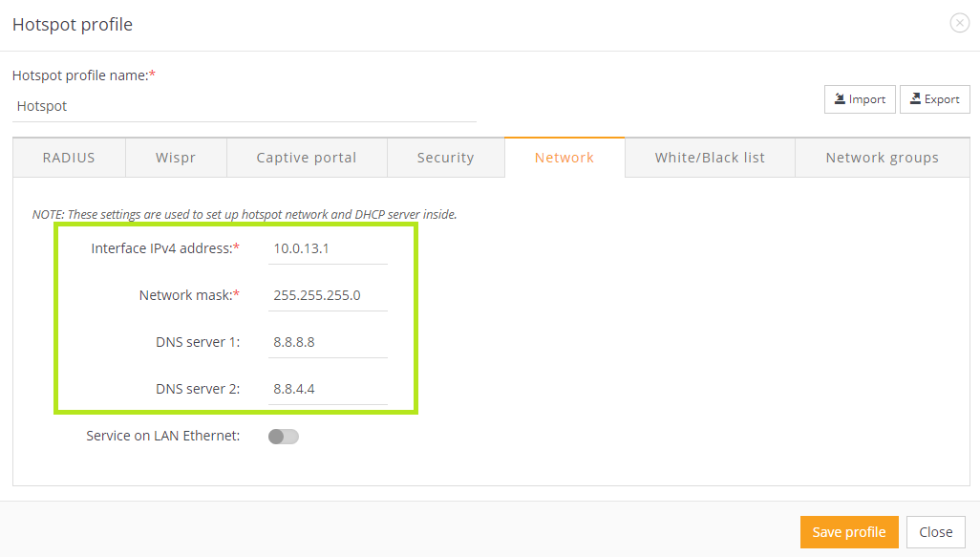Dismiss dialog with the top-right X icon
The image size is (980, 557).
959,24
